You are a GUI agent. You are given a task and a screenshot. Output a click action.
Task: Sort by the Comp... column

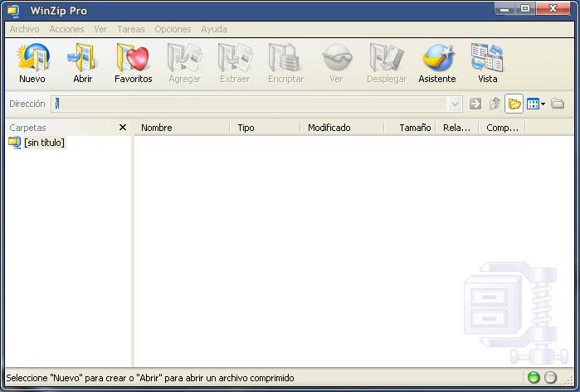pyautogui.click(x=502, y=128)
